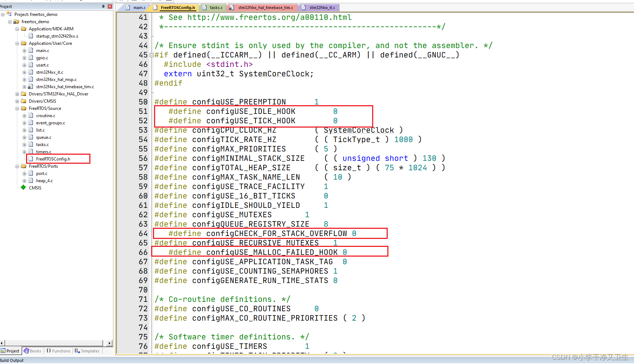Viewport: 634px width, 364px height.
Task: Select stm32f4xx_hal_msp.c in the project tree
Action: pyautogui.click(x=56, y=80)
